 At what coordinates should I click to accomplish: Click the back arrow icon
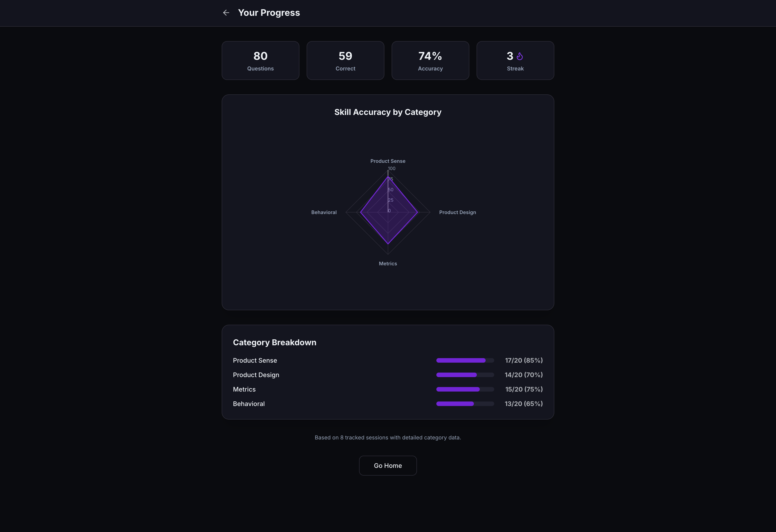tap(226, 13)
